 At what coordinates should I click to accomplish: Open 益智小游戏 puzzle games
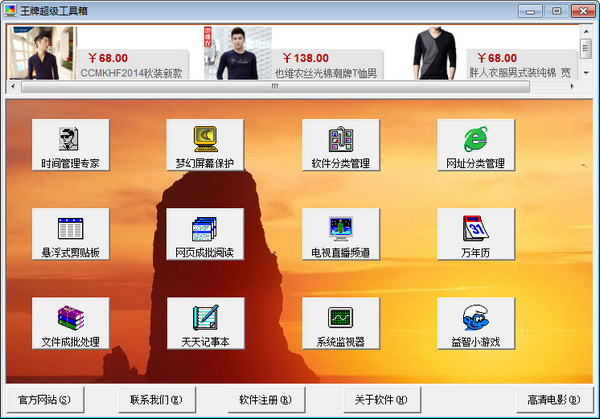click(x=475, y=324)
